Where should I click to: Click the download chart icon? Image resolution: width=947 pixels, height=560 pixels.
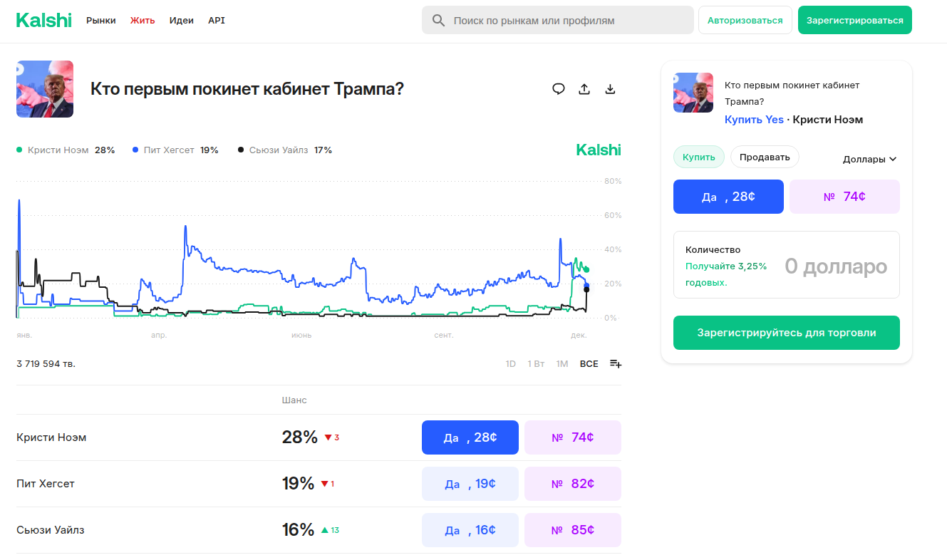click(610, 89)
